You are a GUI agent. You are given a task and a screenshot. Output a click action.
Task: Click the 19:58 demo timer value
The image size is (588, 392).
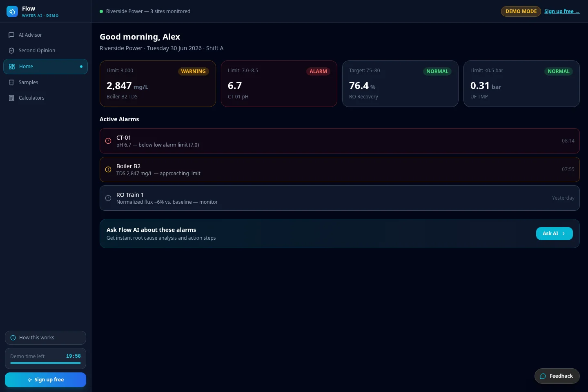tap(73, 356)
